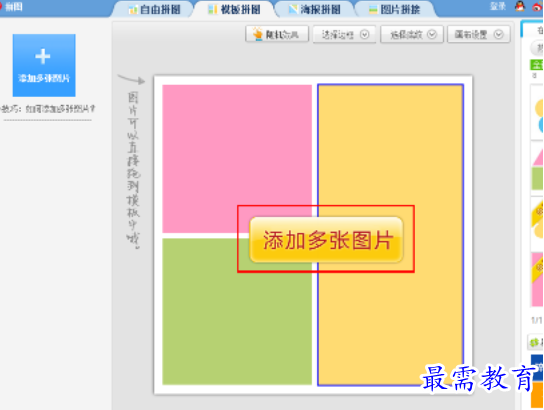Image resolution: width=544 pixels, height=410 pixels.
Task: Select the green template cell
Action: [x=237, y=311]
